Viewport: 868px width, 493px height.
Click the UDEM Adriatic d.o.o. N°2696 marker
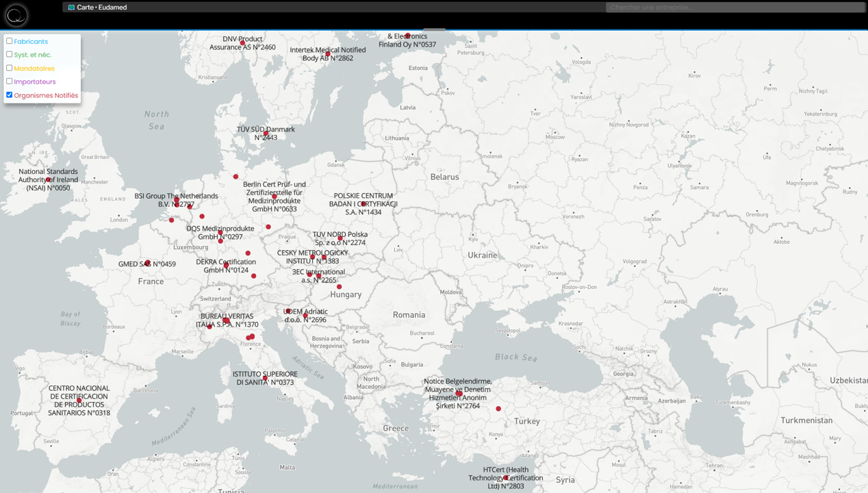click(x=306, y=316)
